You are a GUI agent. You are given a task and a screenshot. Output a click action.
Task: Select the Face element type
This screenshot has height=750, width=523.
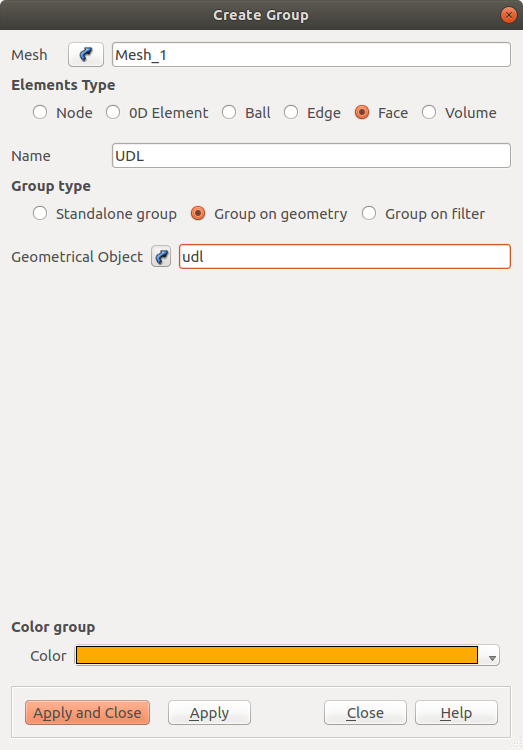click(362, 112)
